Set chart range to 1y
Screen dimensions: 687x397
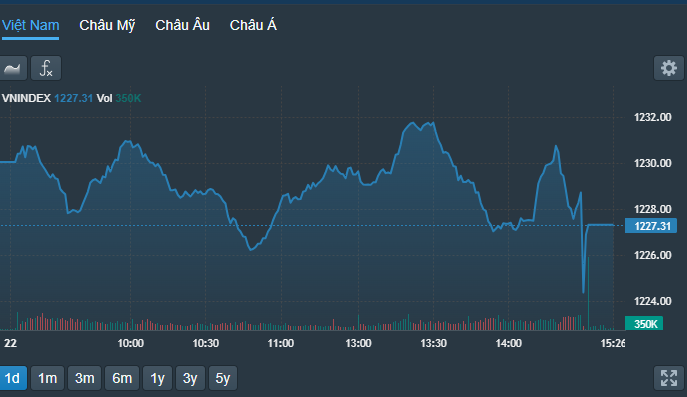pyautogui.click(x=157, y=378)
